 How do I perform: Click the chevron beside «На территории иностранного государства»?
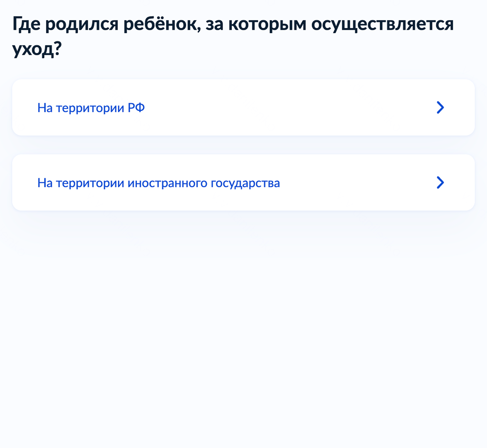click(440, 182)
